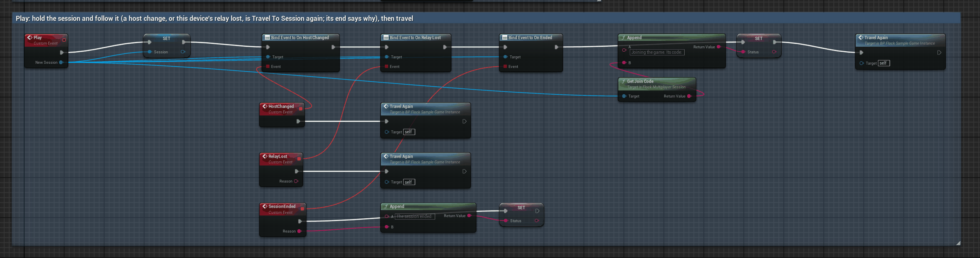Viewport: 980px width, 258px height.
Task: Click Target pin on Bind Event to On Ended
Action: click(x=505, y=57)
